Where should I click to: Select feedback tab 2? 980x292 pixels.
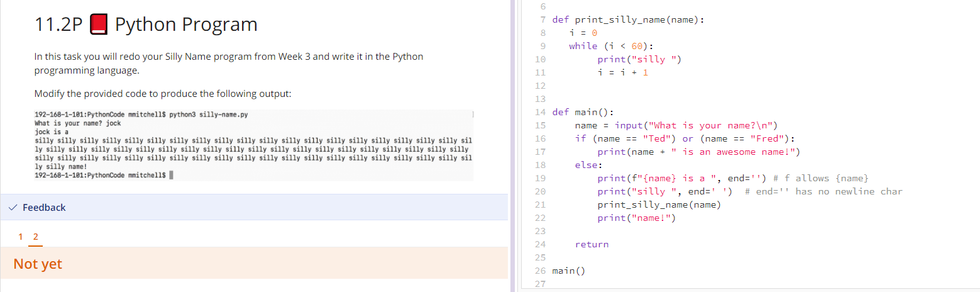pos(35,237)
